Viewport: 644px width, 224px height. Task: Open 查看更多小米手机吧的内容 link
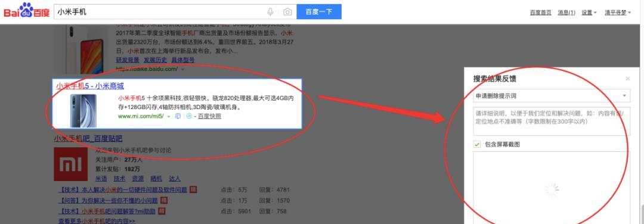click(97, 221)
